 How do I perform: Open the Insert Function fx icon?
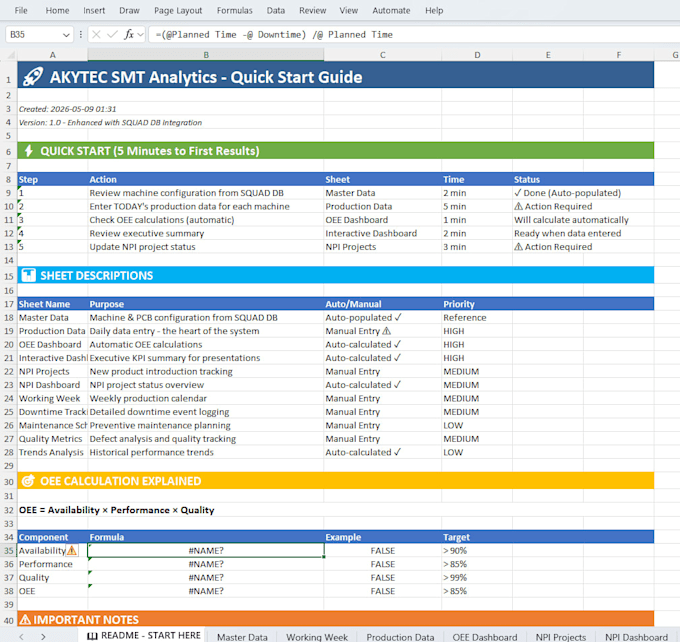pyautogui.click(x=129, y=34)
